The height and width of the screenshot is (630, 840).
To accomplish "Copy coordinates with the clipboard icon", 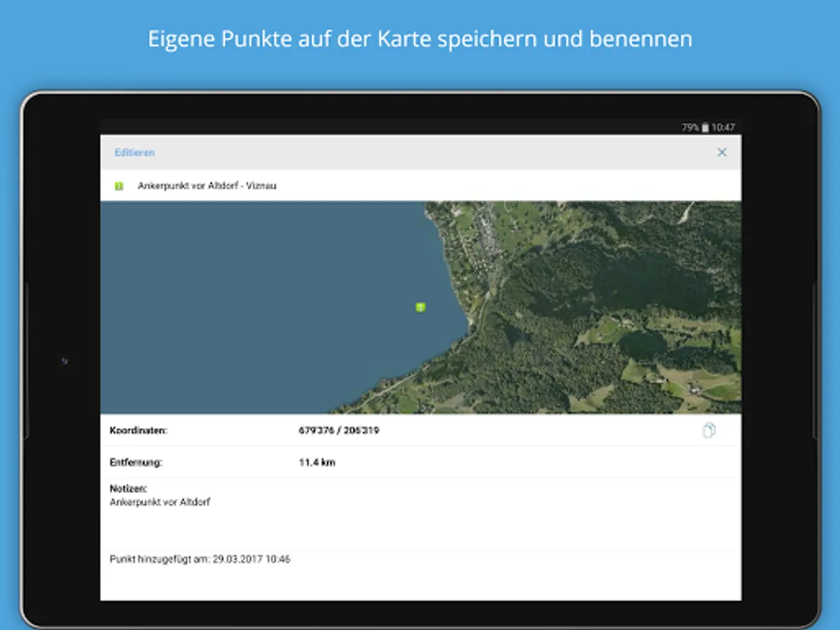I will pos(708,430).
